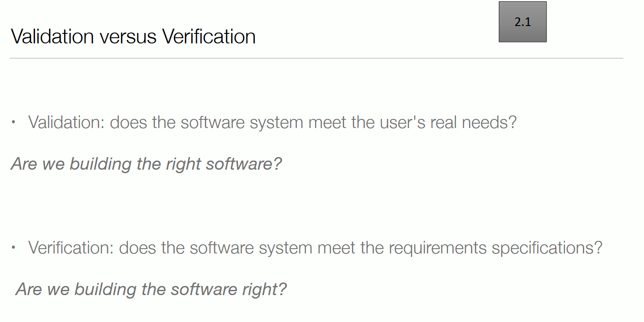
Task: Click "software system" in the Validation bullet
Action: coord(242,122)
